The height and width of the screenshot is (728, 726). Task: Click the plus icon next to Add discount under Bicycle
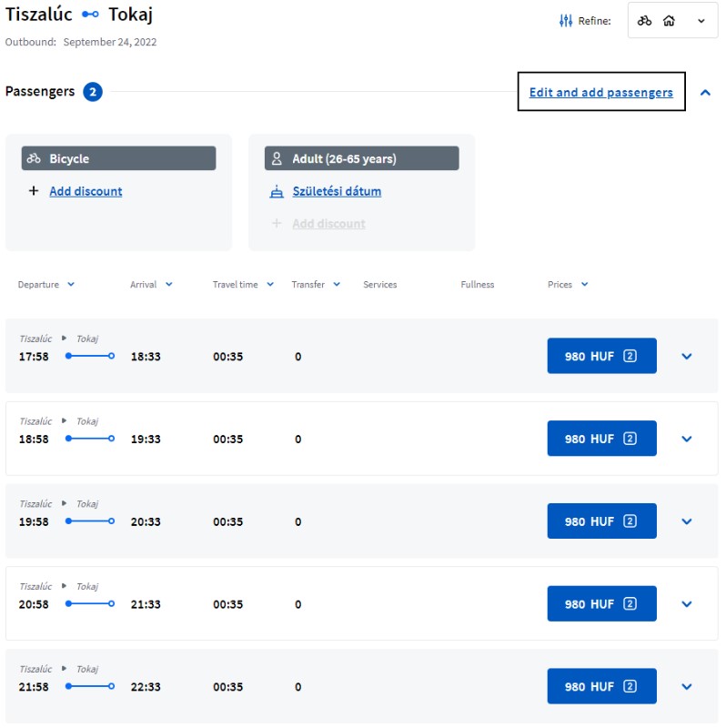[34, 191]
